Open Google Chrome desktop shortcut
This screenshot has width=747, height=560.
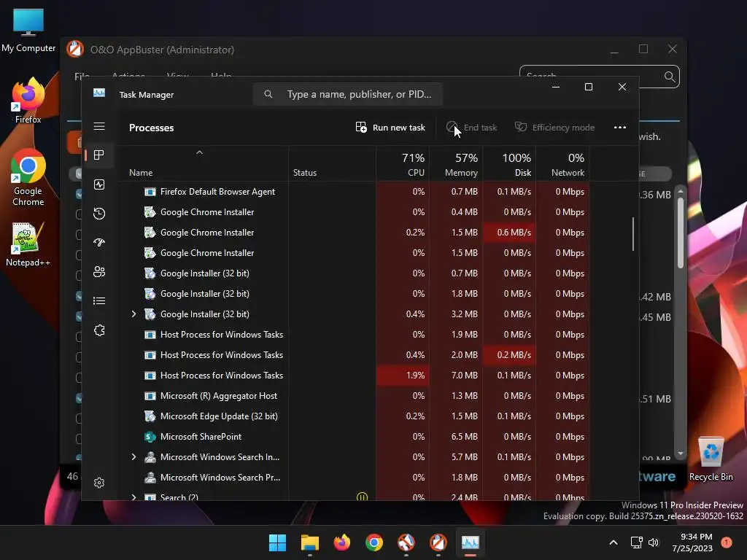(28, 178)
